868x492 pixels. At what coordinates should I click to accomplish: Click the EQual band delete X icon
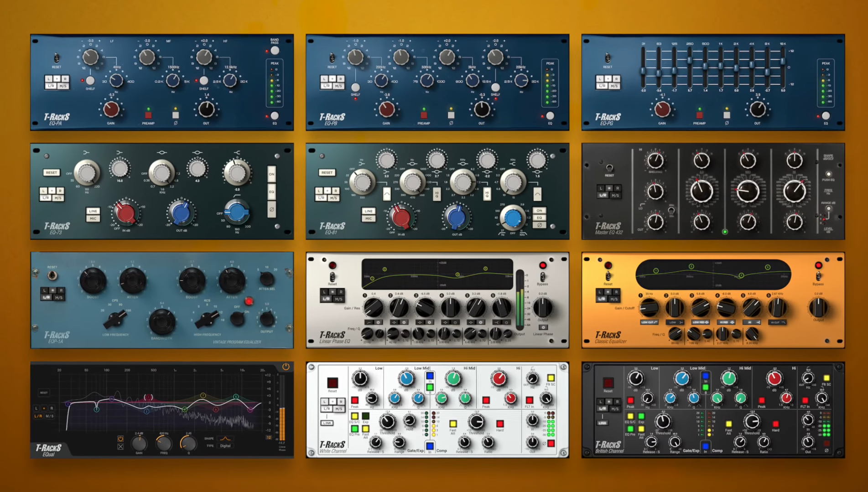(120, 447)
